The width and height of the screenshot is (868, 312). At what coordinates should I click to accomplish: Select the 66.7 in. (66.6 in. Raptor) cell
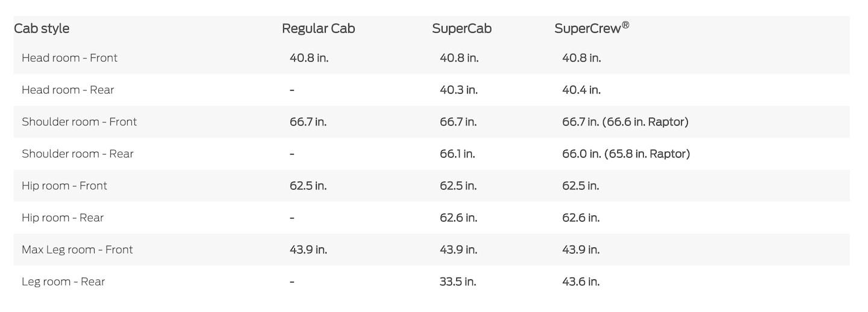tap(625, 122)
